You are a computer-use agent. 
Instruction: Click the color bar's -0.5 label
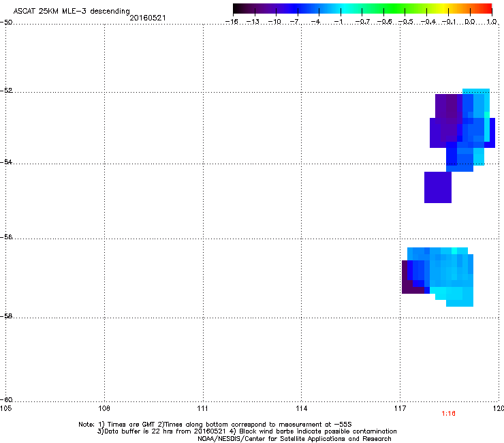406,22
